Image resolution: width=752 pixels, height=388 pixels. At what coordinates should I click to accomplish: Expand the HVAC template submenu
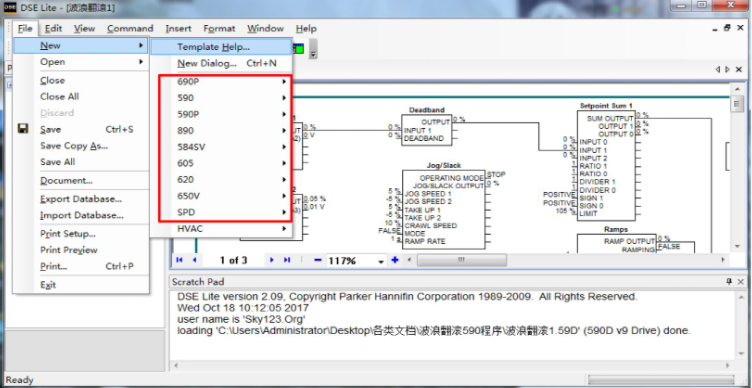point(232,229)
